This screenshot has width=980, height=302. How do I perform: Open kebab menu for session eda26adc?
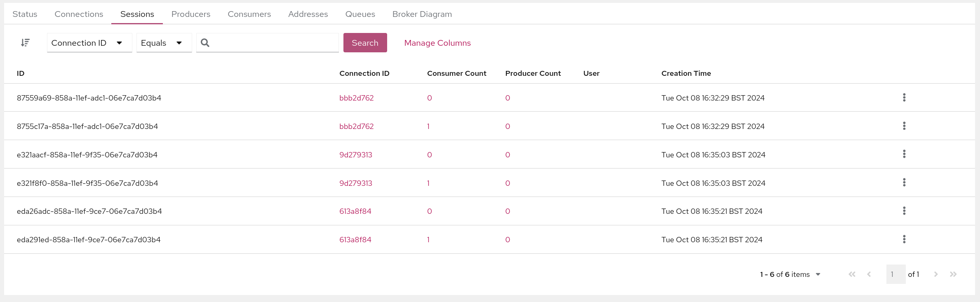click(904, 211)
